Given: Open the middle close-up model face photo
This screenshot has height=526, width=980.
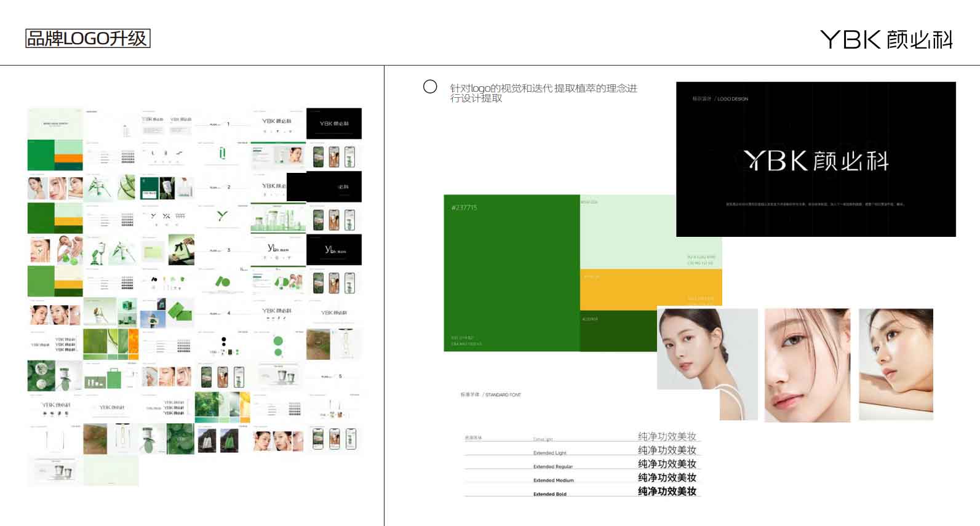Looking at the screenshot, I should tap(807, 365).
